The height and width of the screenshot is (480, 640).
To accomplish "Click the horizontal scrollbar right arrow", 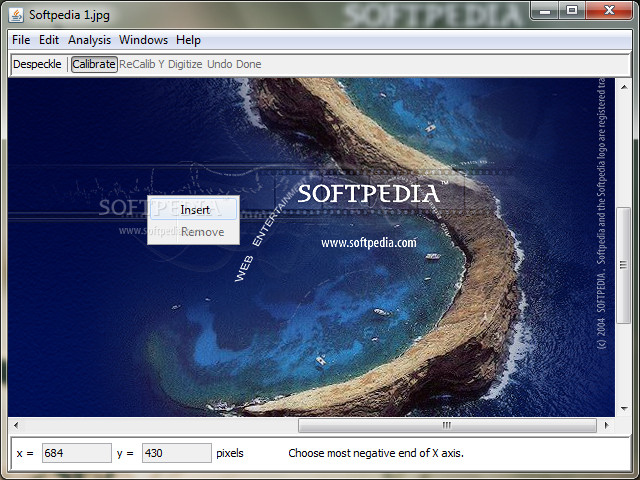I will coord(607,425).
